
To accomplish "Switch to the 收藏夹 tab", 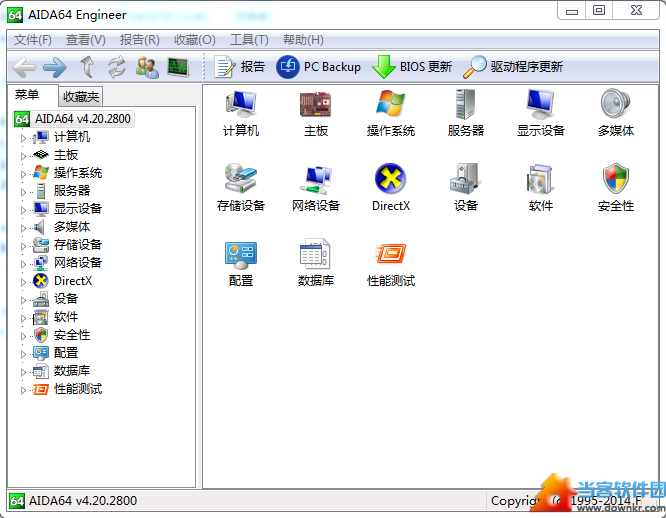I will 81,97.
